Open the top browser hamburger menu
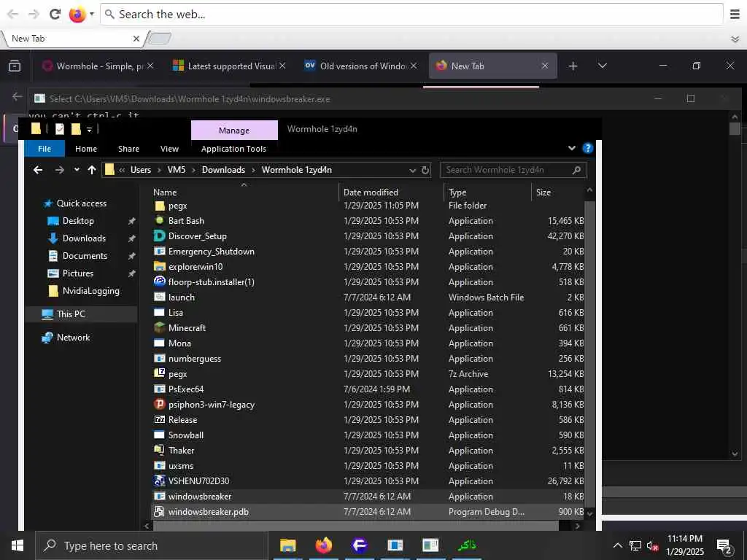This screenshot has width=747, height=560. 735,15
